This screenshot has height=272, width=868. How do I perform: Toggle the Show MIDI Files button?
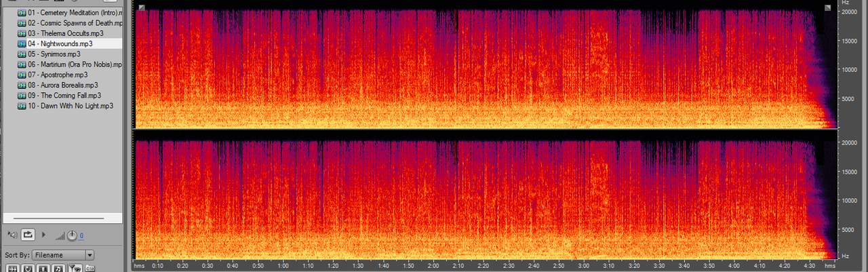click(x=58, y=269)
